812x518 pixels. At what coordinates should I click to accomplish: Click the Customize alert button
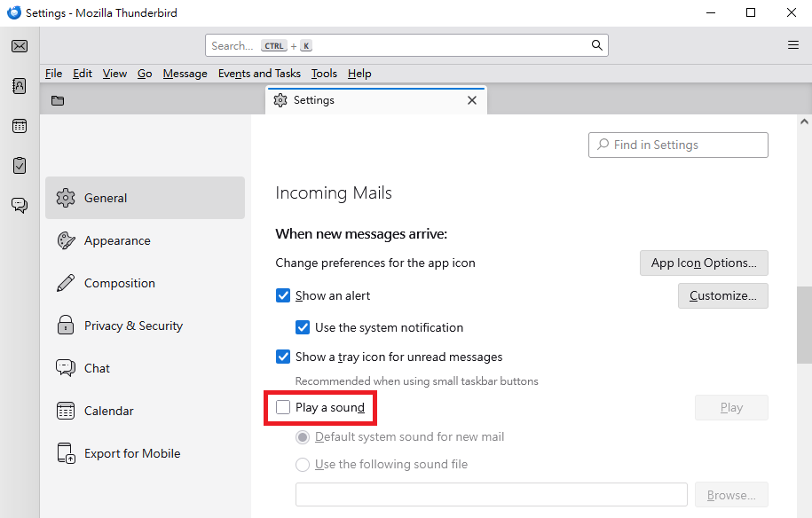click(722, 295)
